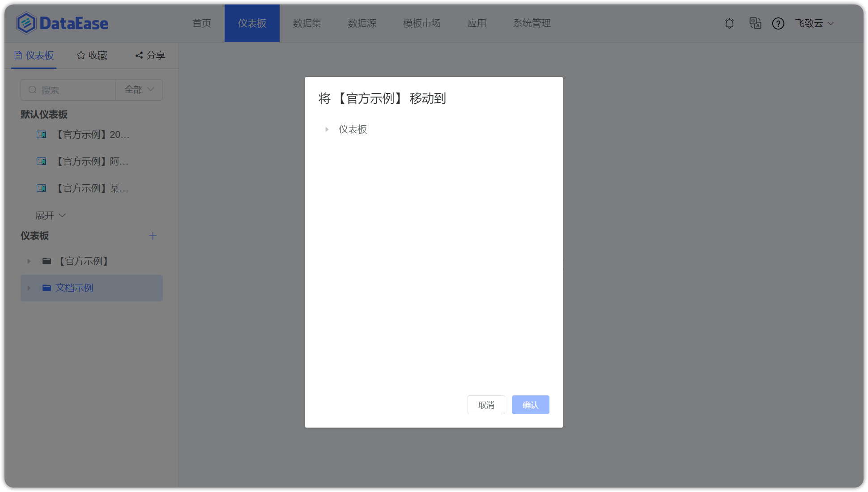Click the DataEase logo
The height and width of the screenshot is (492, 868).
62,23
